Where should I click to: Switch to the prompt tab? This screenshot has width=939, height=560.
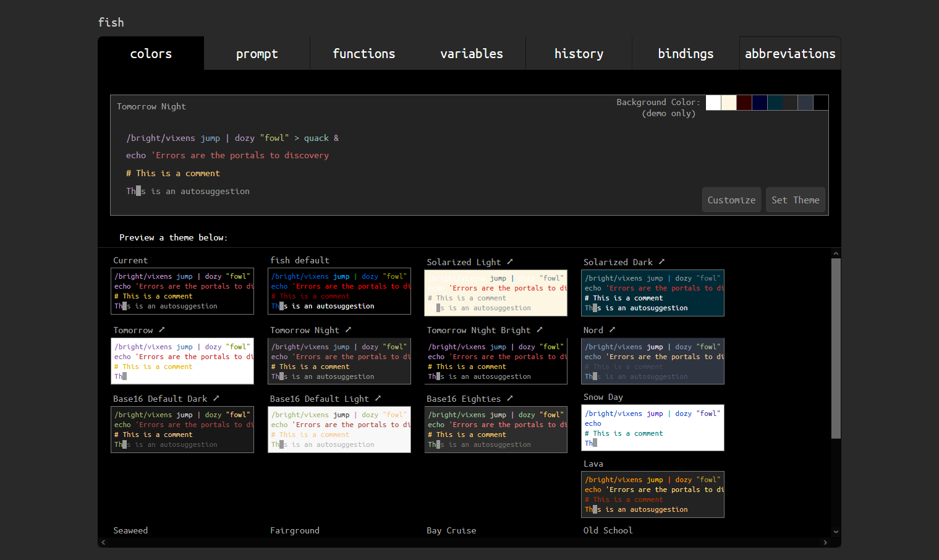pyautogui.click(x=257, y=54)
